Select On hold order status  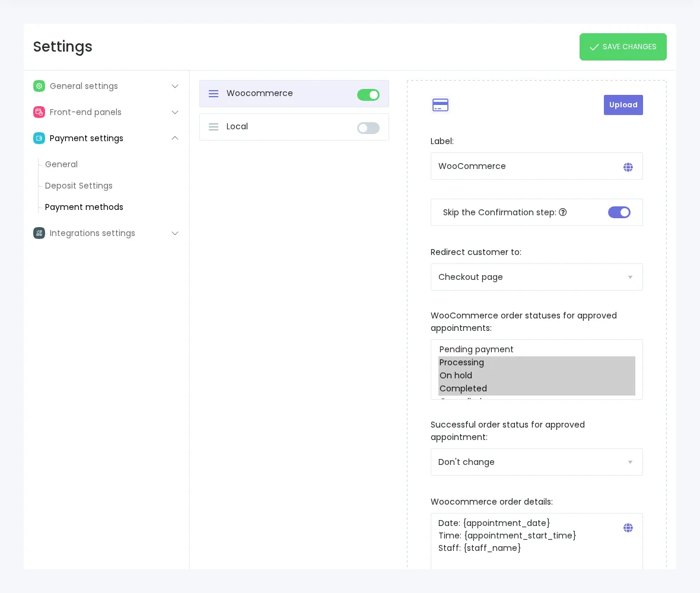pos(537,375)
